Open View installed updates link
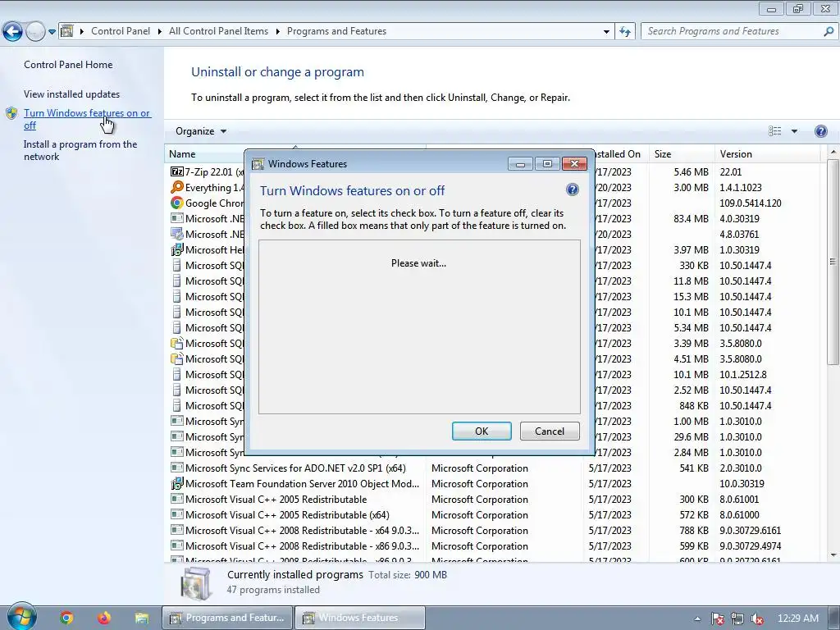 72,94
